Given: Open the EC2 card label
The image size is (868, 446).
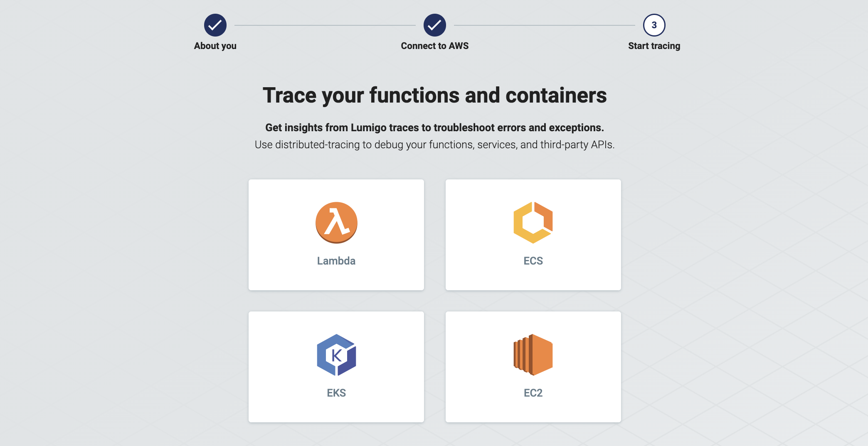Looking at the screenshot, I should [x=533, y=393].
